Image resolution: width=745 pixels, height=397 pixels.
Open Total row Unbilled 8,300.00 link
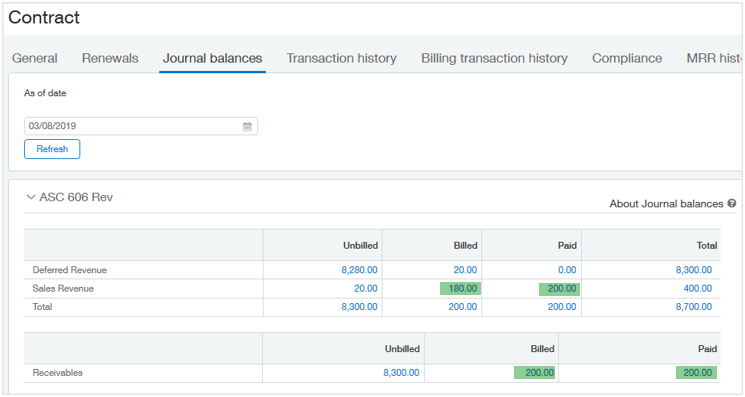tap(359, 307)
